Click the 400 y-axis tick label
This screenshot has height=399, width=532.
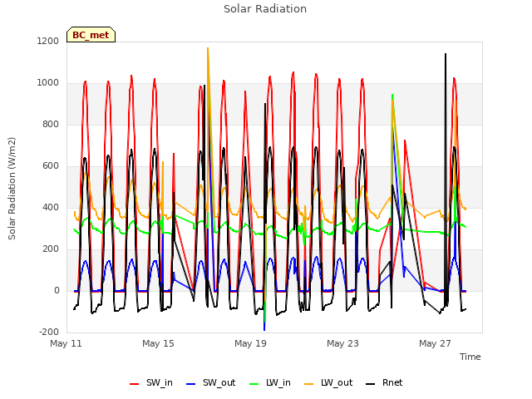pyautogui.click(x=51, y=207)
